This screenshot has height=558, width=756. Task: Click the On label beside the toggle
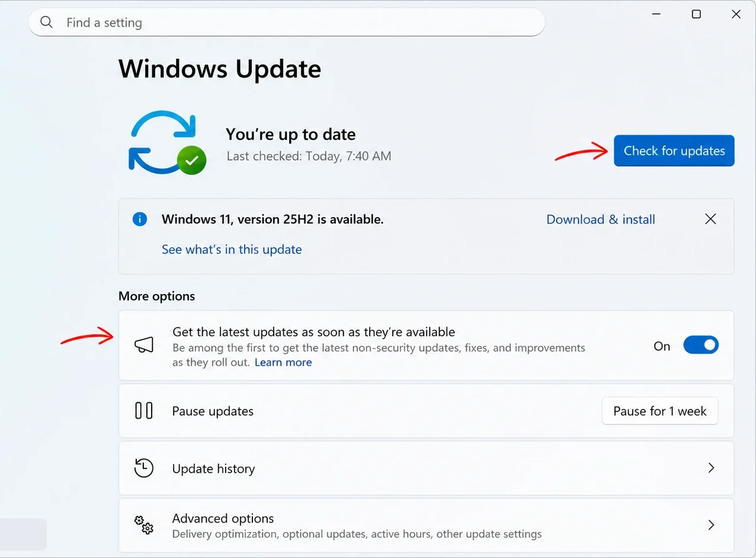coord(662,346)
